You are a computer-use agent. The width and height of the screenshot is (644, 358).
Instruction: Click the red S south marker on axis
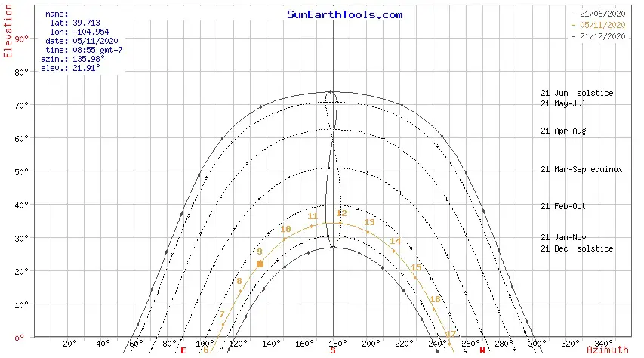tap(333, 350)
